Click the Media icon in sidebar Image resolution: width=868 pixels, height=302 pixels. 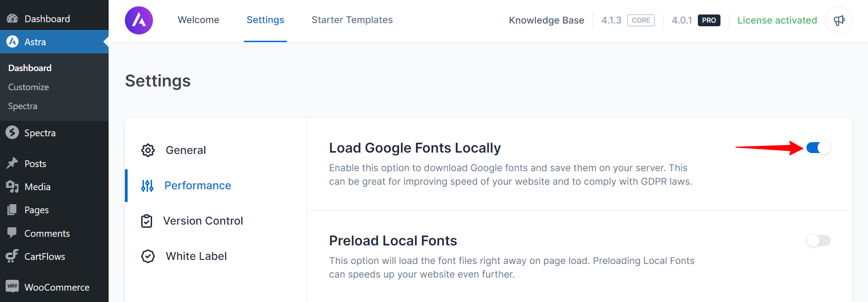[x=12, y=187]
